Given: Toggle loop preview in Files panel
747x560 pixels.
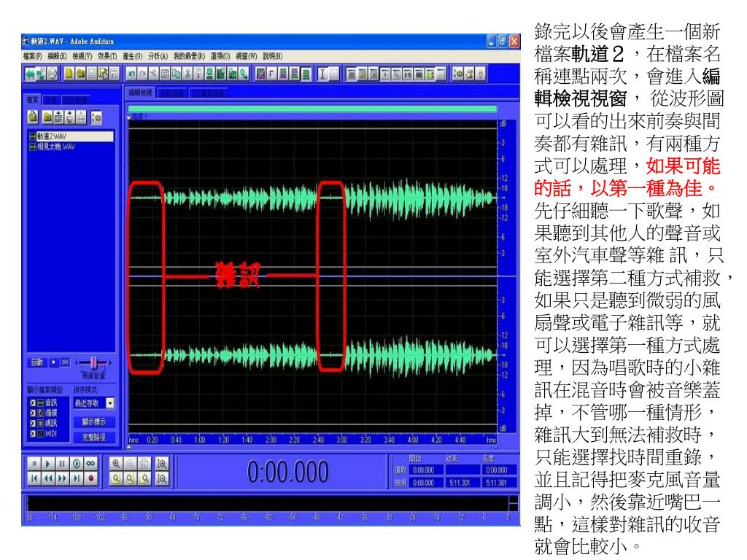Looking at the screenshot, I should point(65,362).
